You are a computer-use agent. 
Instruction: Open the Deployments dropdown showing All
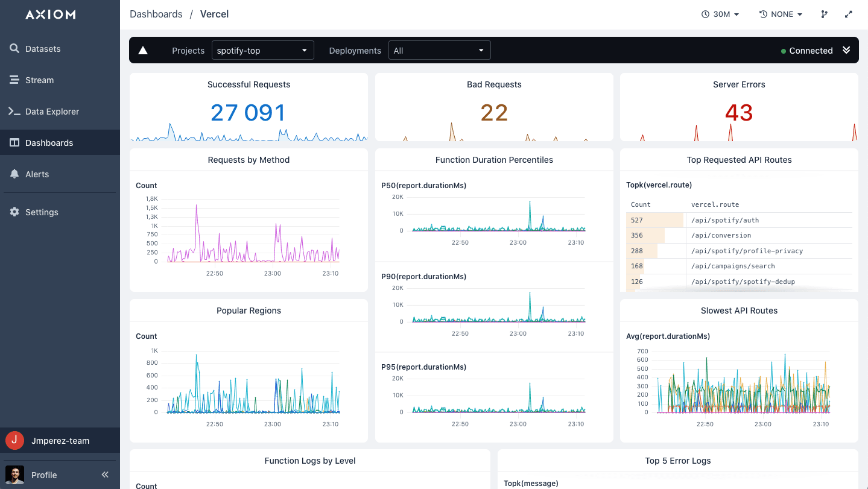[x=440, y=51]
